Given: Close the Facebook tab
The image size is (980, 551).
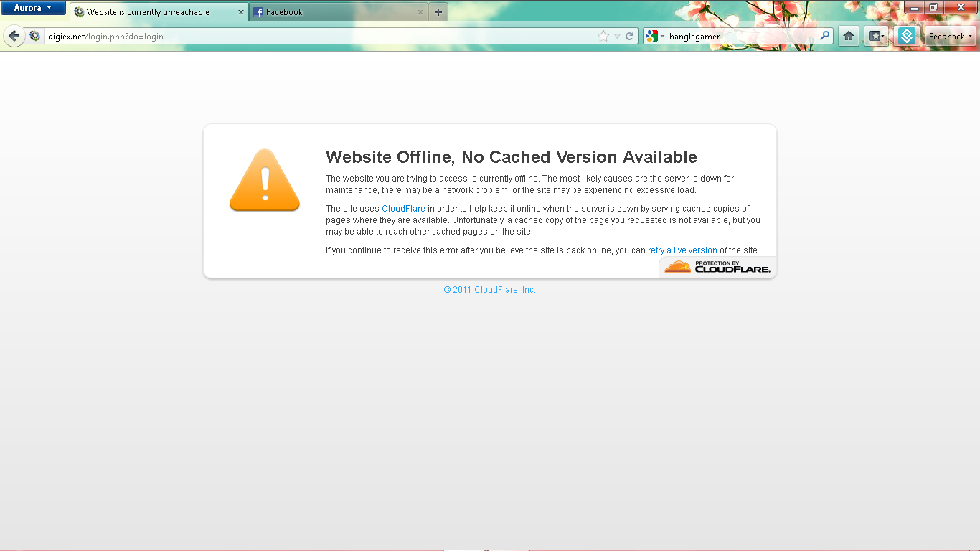Looking at the screenshot, I should click(420, 12).
